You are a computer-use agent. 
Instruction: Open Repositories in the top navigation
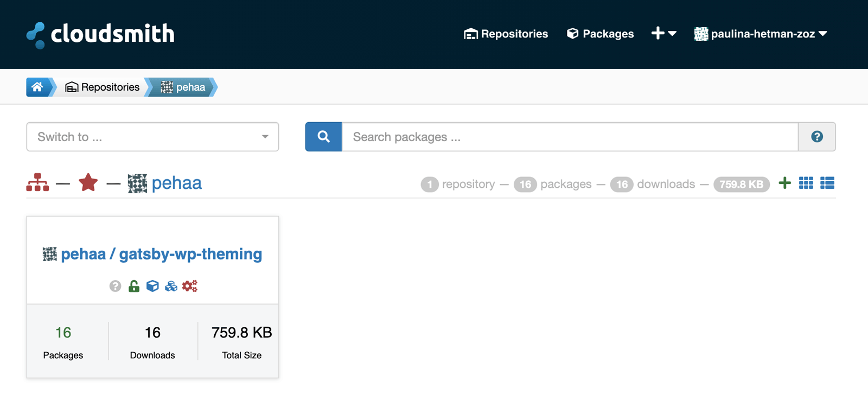[x=506, y=34]
